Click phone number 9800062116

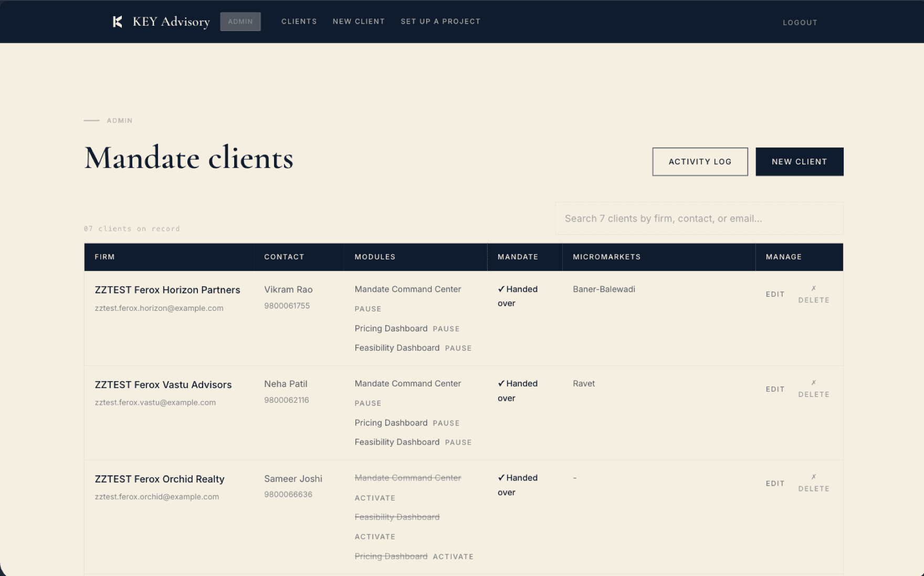(286, 400)
